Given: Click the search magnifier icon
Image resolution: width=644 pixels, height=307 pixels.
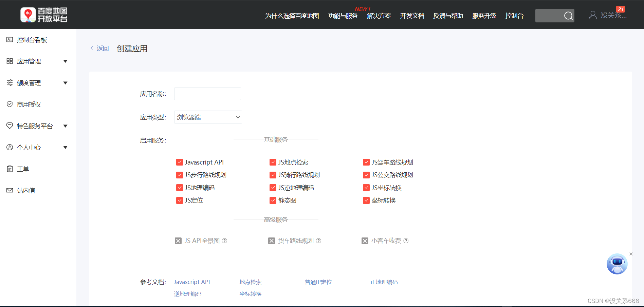Looking at the screenshot, I should click(x=568, y=16).
